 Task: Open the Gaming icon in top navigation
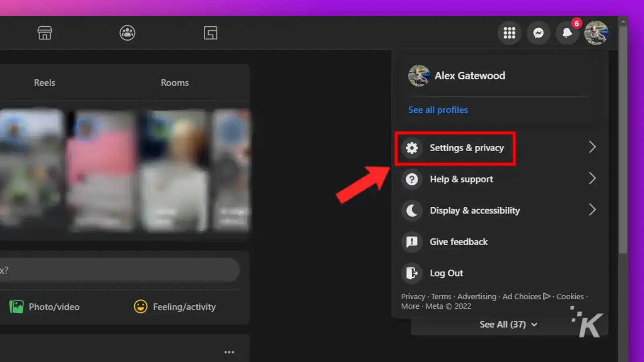[x=211, y=33]
